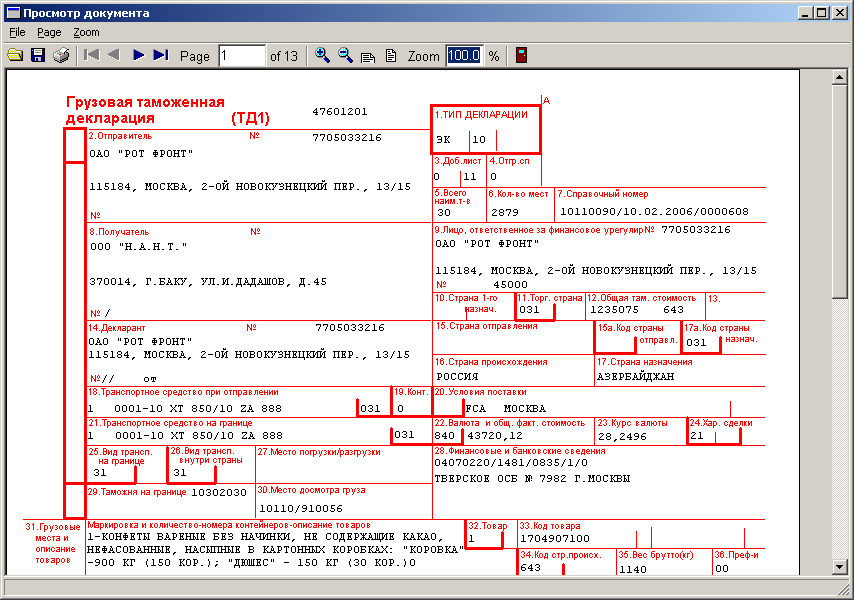Click inspection place code 10110/910056
This screenshot has height=600, width=854.
coord(301,509)
